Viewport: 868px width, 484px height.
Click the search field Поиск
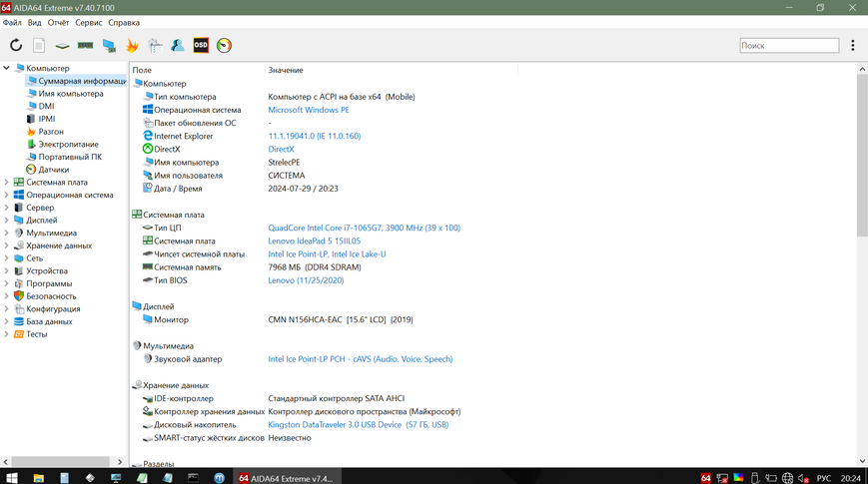pyautogui.click(x=789, y=45)
